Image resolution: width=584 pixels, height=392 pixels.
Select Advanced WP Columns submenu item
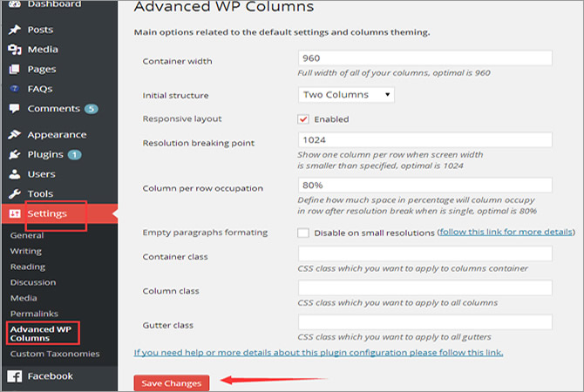pyautogui.click(x=41, y=334)
